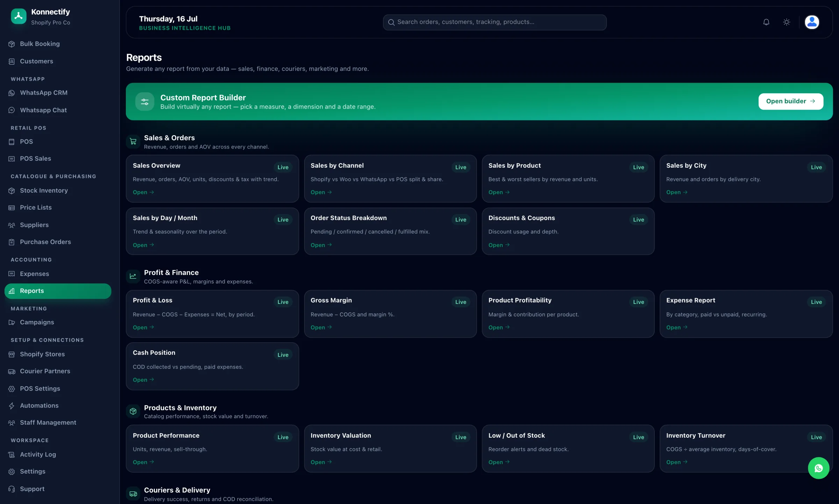Go to POS Settings in sidebar
The image size is (839, 504).
coord(58,389)
